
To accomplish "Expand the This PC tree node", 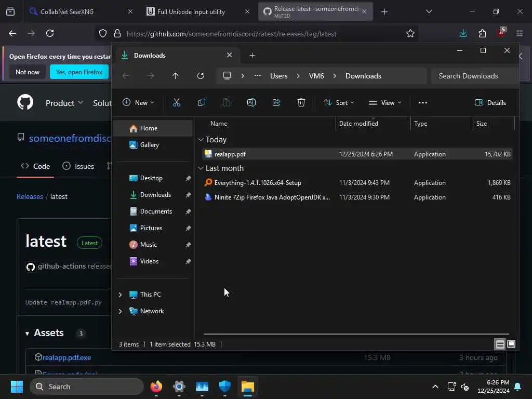I will pos(120,295).
